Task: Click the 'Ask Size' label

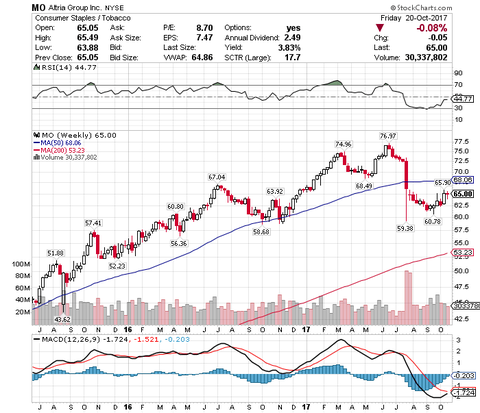Action: click(x=126, y=38)
